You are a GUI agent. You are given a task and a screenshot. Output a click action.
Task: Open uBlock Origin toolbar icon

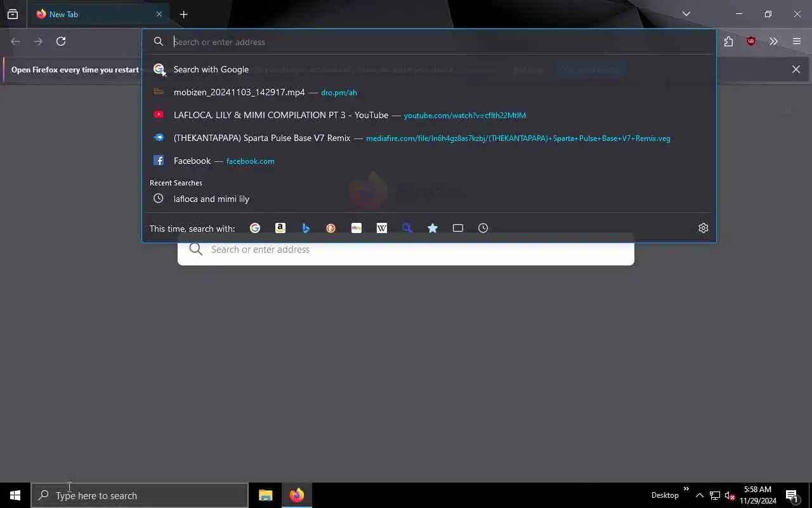pyautogui.click(x=751, y=41)
